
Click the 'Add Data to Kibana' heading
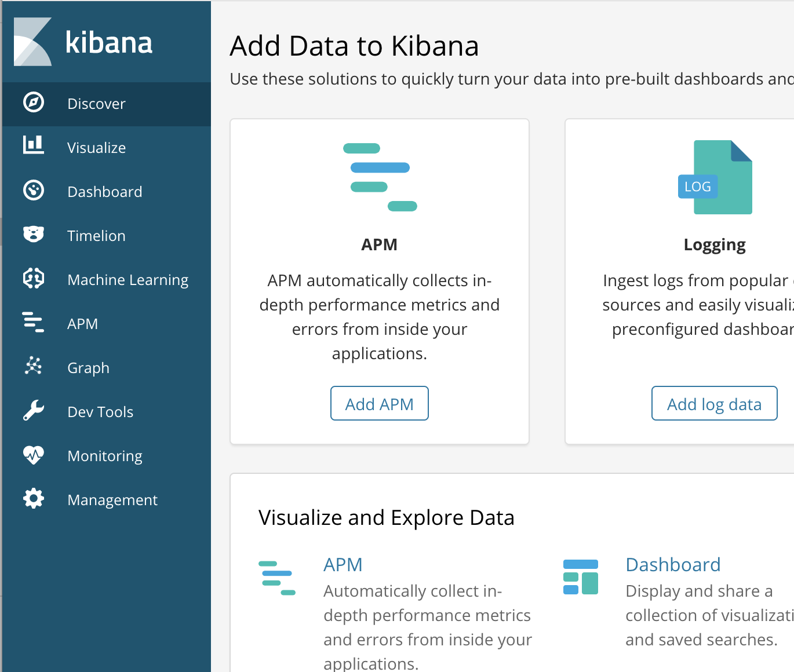click(354, 46)
